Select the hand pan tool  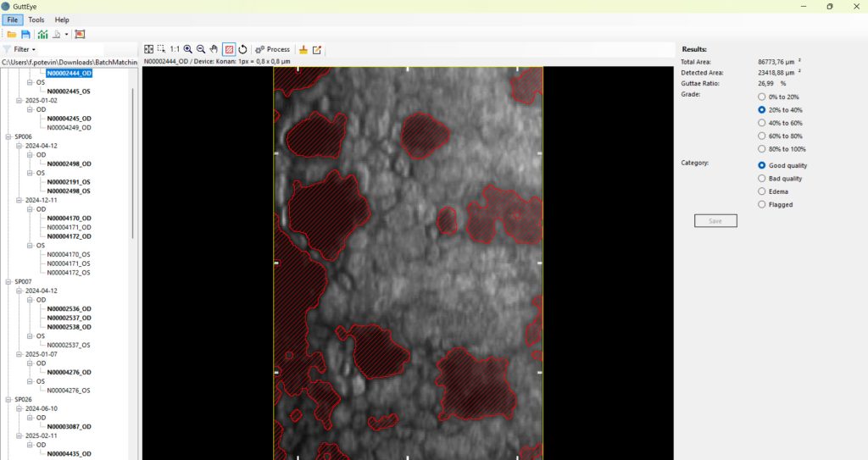(x=214, y=49)
